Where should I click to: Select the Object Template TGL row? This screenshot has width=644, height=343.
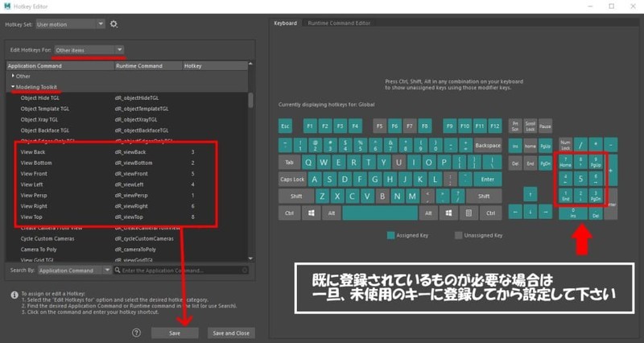click(127, 109)
